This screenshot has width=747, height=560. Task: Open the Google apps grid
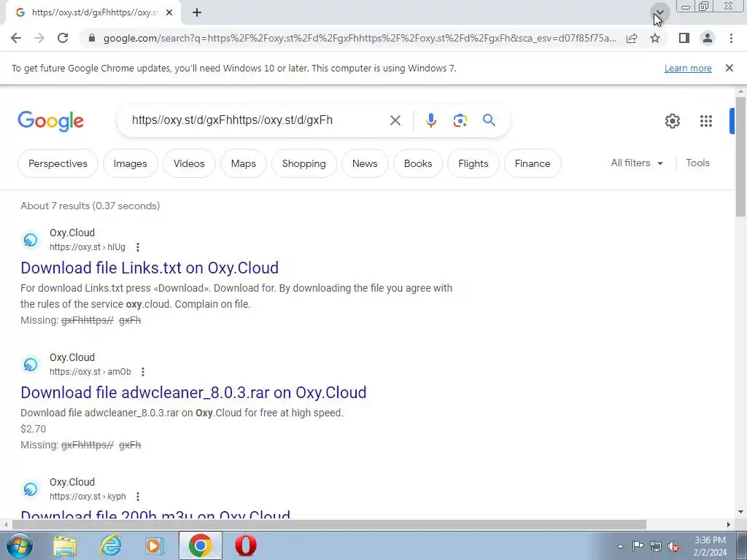(706, 121)
